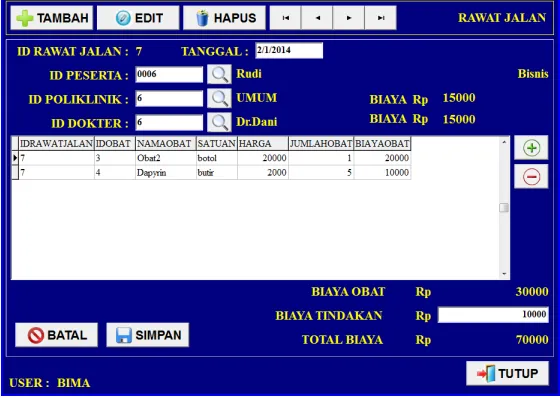Go to last record navigation arrow
The image size is (560, 398).
pos(380,18)
